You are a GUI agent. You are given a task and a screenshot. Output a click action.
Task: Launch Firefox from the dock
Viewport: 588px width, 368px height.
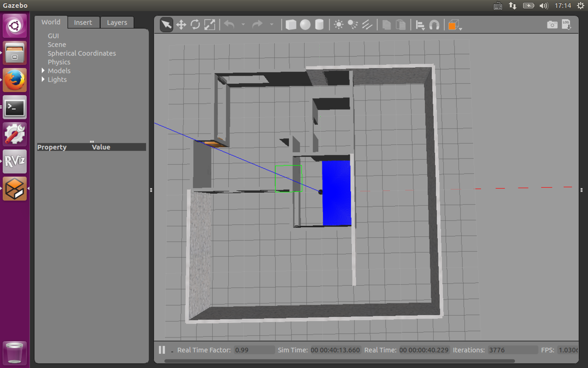pos(14,80)
